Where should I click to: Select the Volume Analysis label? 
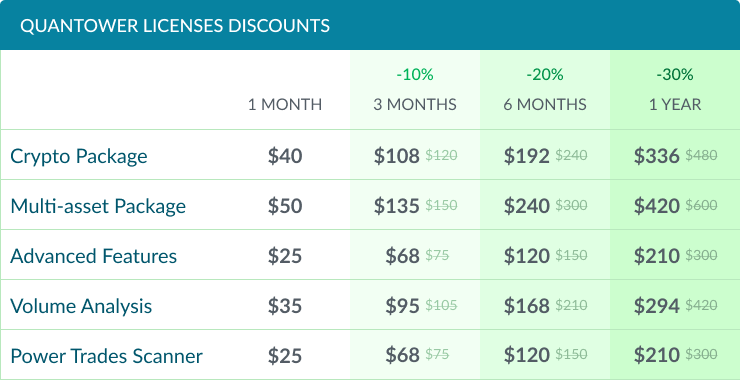(x=81, y=306)
